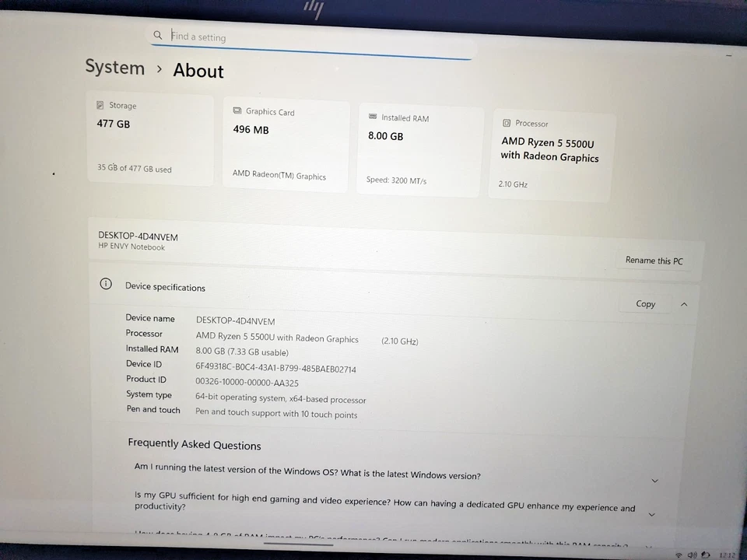The width and height of the screenshot is (747, 560).
Task: Copy device specifications with Copy button
Action: pyautogui.click(x=645, y=303)
